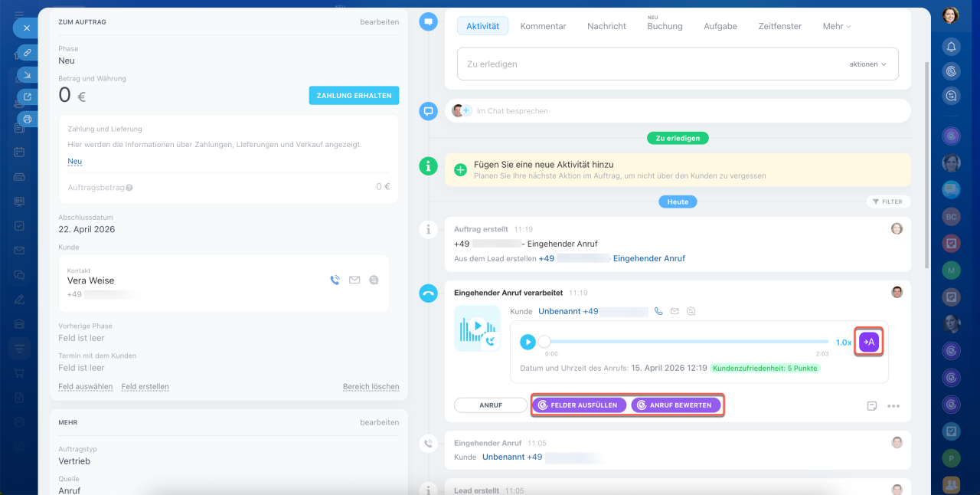Click the Anruf bewerten button

676,405
